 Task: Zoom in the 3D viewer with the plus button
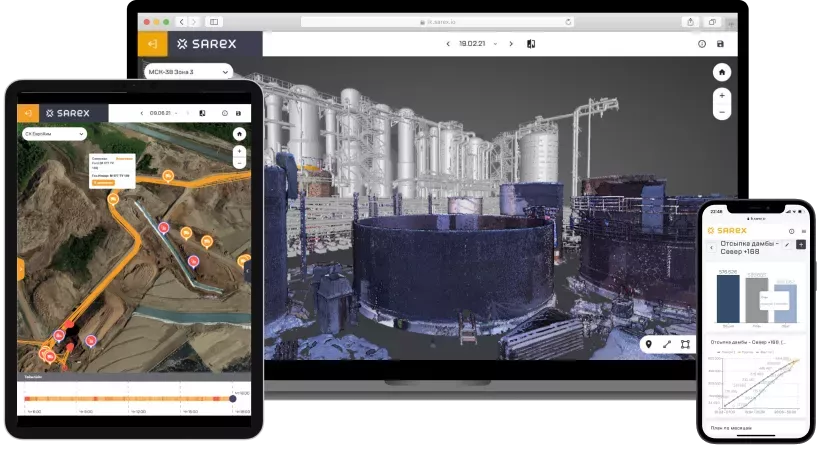click(x=722, y=97)
